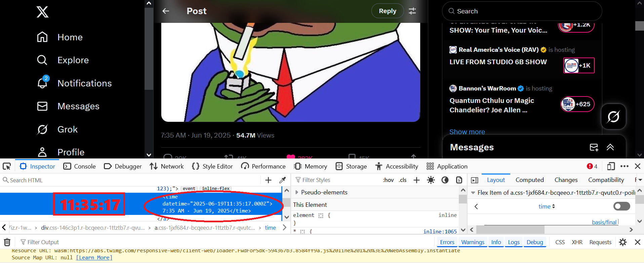Toggle Errors console filter

[x=447, y=242]
